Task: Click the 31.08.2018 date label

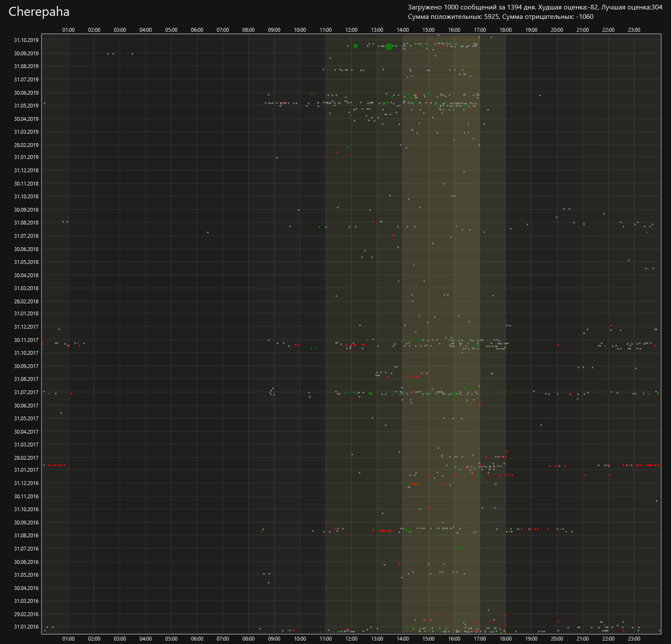Action: [x=26, y=223]
